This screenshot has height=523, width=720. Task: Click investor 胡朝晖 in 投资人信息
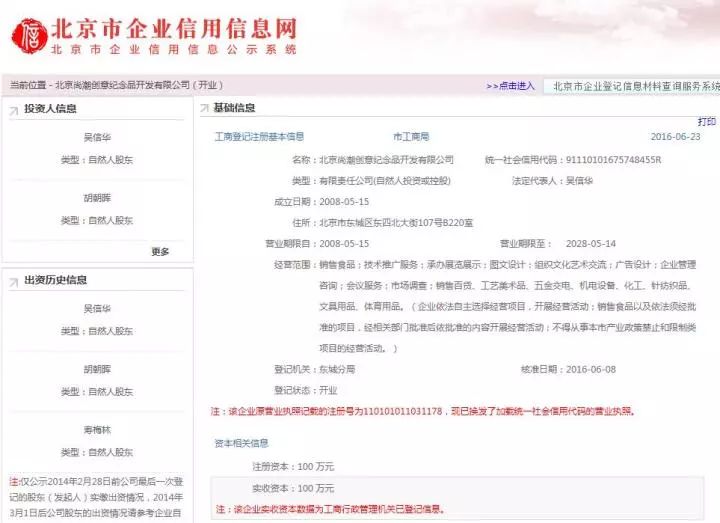[x=97, y=198]
